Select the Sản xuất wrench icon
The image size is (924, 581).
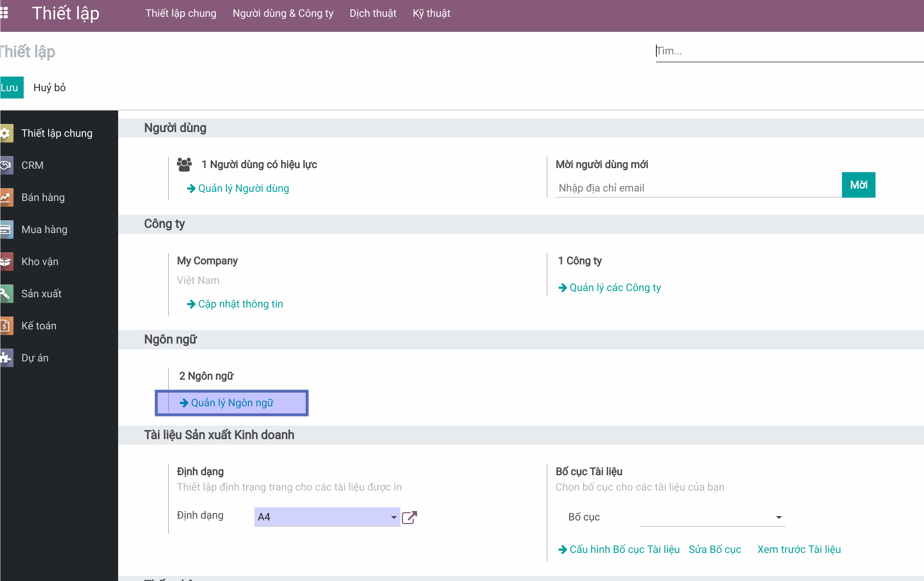(x=6, y=294)
